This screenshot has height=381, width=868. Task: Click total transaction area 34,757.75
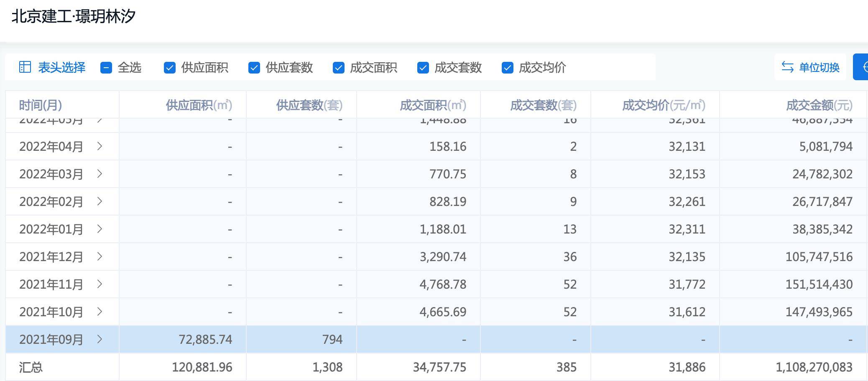click(439, 367)
